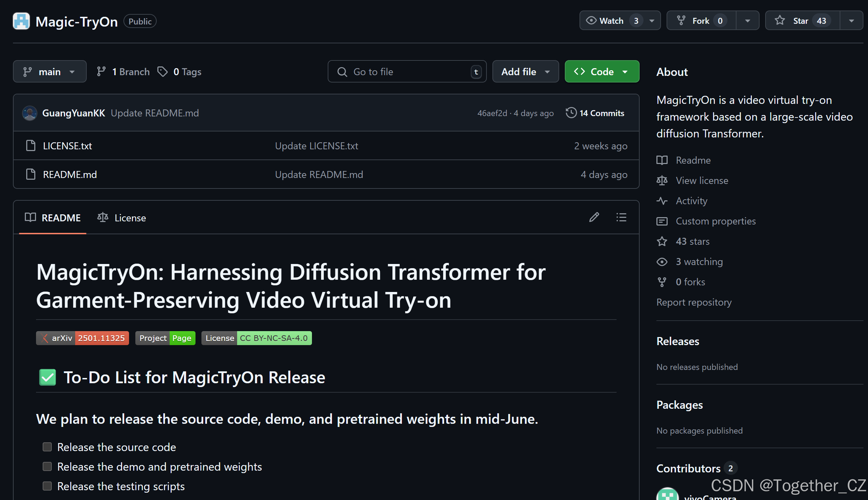The width and height of the screenshot is (868, 500).
Task: Open the Contributors section heading
Action: click(688, 468)
